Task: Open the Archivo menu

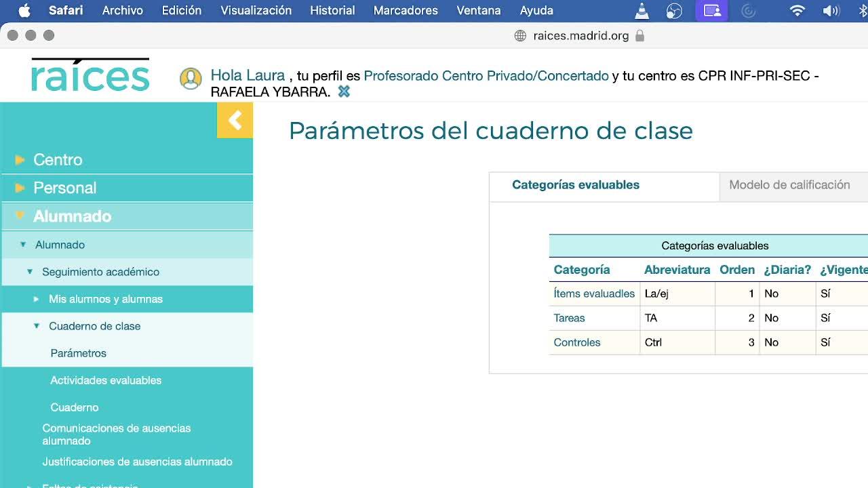Action: click(123, 10)
